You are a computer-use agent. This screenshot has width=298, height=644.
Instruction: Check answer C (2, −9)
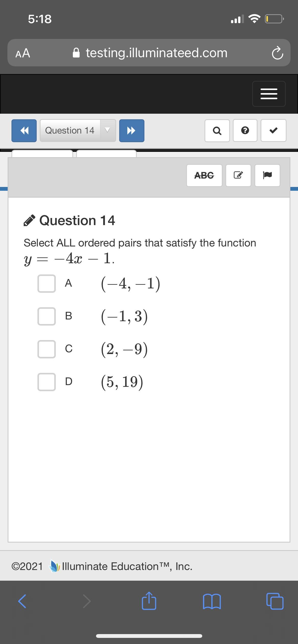coord(47,349)
